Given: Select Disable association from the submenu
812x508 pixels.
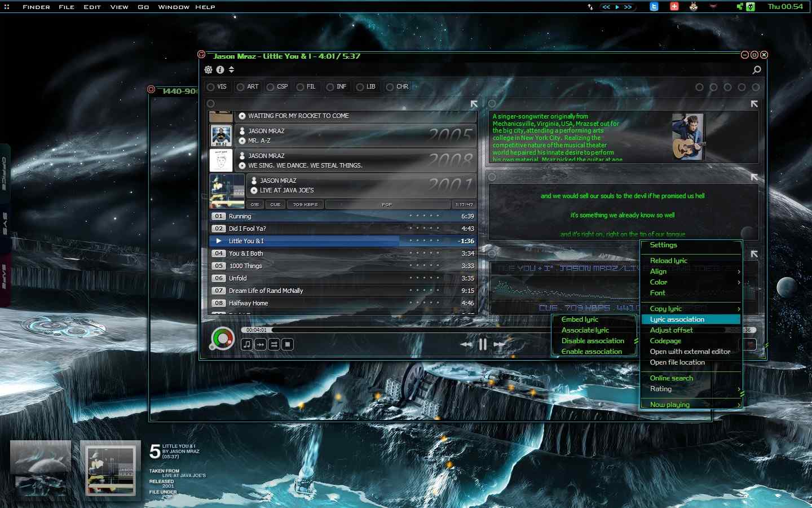Looking at the screenshot, I should [594, 341].
